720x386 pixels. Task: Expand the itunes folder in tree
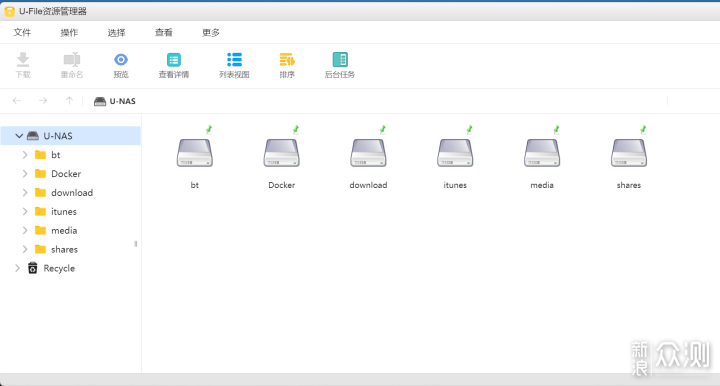25,212
